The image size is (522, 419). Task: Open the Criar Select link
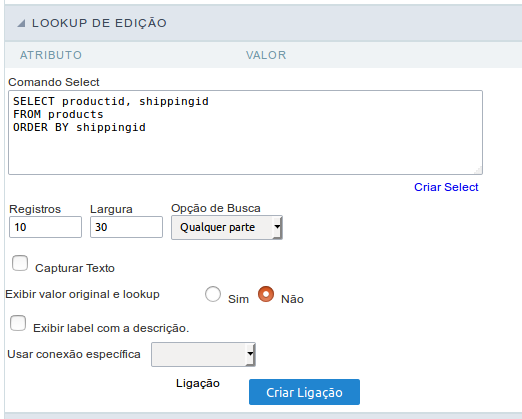446,187
